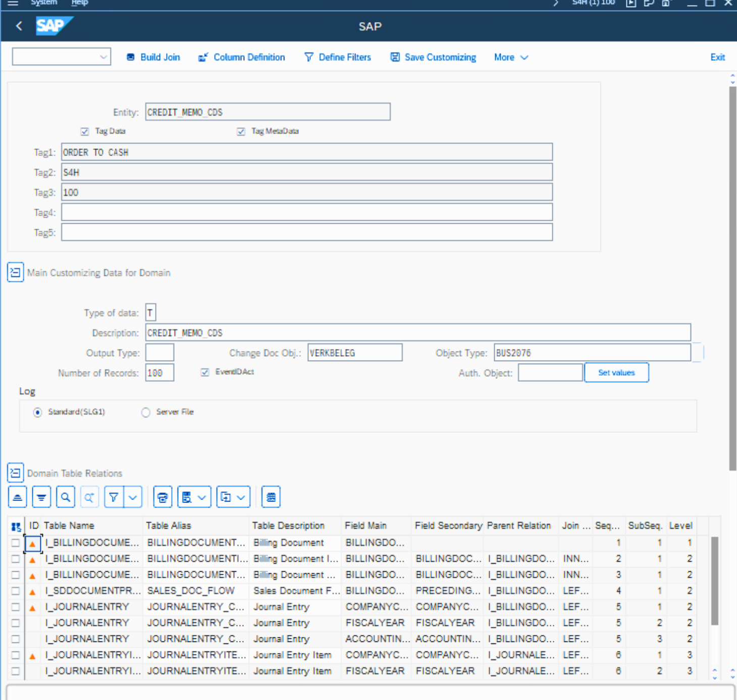Open the command field dropdown at top left
This screenshot has width=737, height=700.
click(103, 57)
